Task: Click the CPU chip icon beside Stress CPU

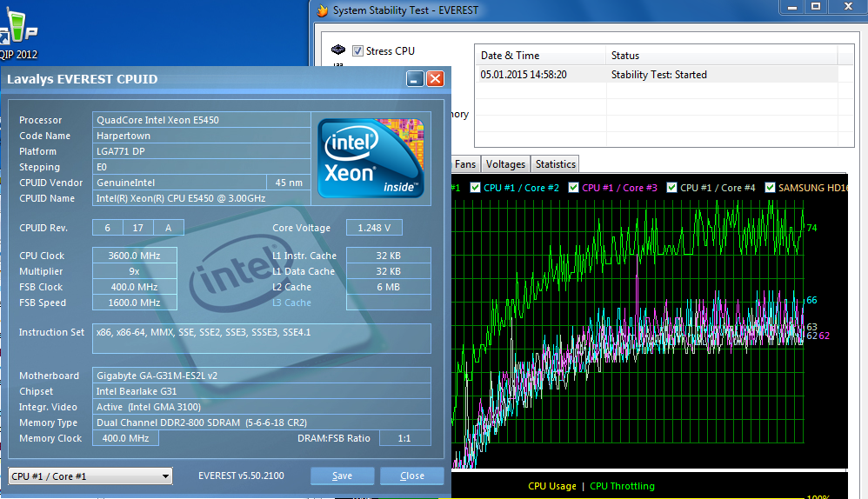Action: click(338, 50)
